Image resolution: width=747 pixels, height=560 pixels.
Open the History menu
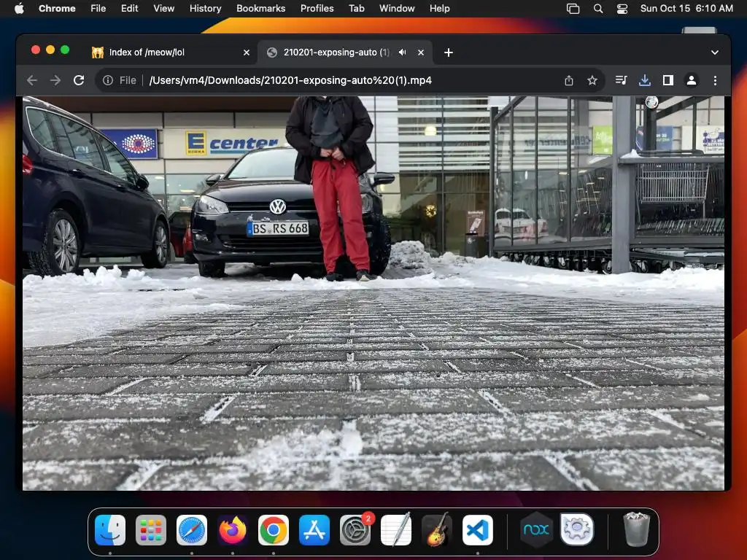[205, 8]
